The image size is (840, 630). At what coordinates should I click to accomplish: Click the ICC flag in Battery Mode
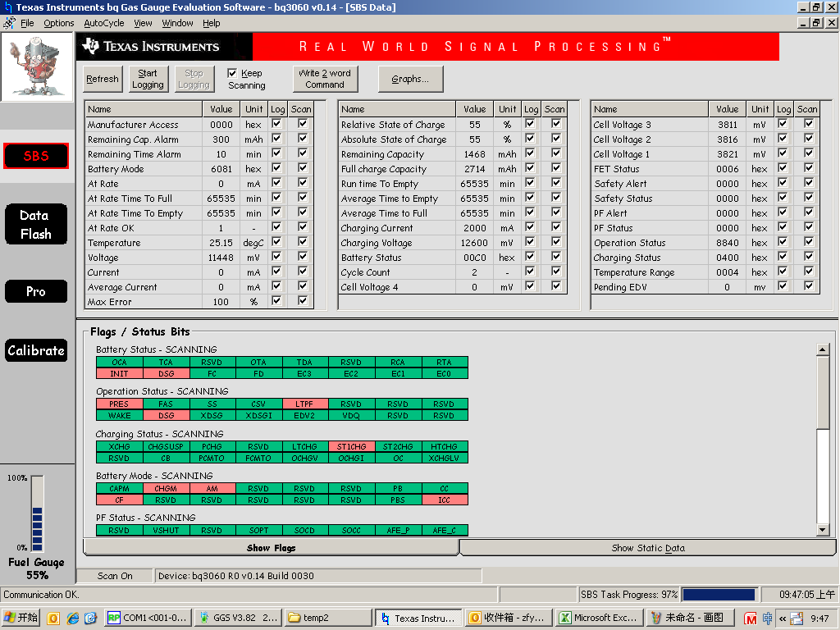(x=444, y=500)
